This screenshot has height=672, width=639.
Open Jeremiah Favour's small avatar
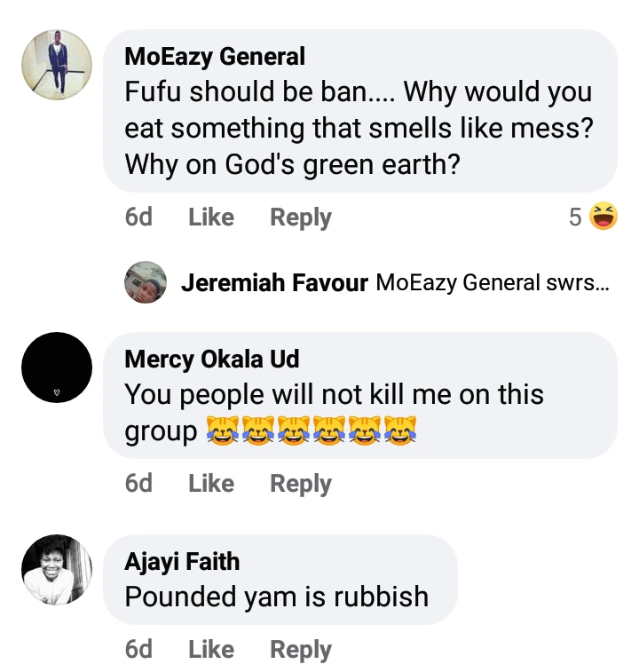tap(146, 282)
